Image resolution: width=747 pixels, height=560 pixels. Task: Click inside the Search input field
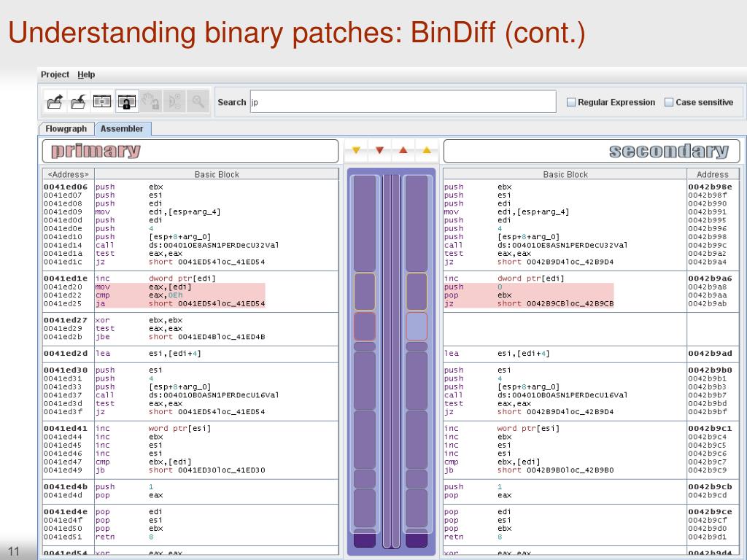point(401,103)
